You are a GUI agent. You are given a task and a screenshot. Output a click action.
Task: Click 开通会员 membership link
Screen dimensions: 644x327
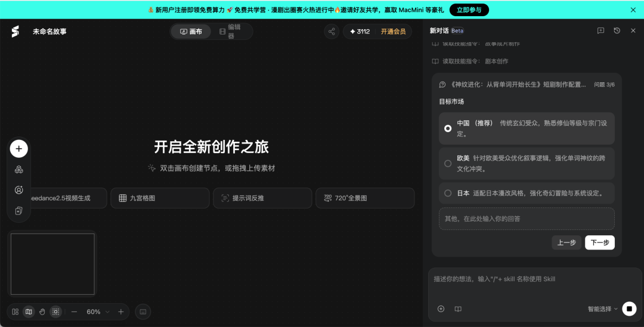point(393,31)
